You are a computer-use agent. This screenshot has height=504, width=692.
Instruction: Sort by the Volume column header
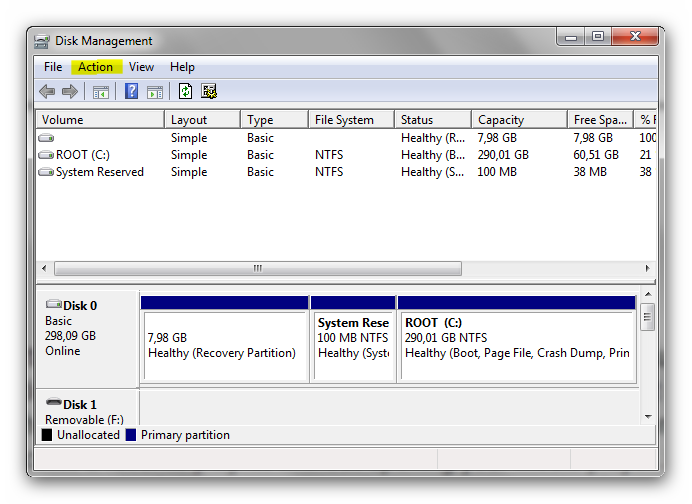[100, 120]
